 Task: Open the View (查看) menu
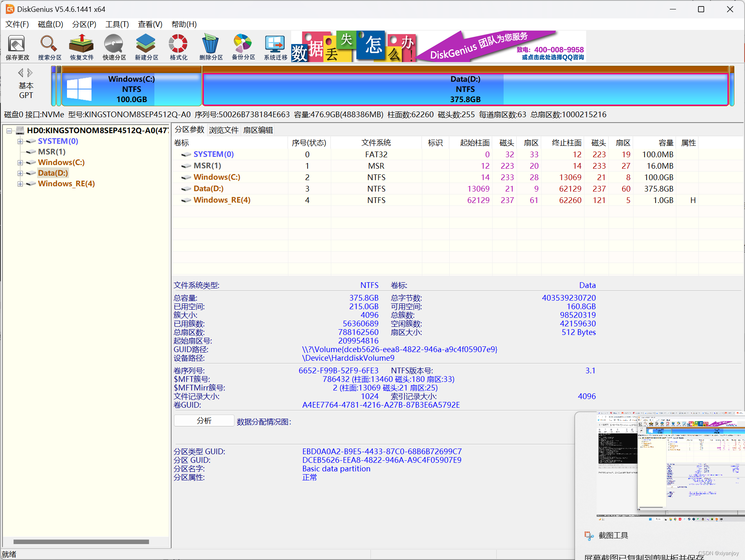[x=150, y=24]
